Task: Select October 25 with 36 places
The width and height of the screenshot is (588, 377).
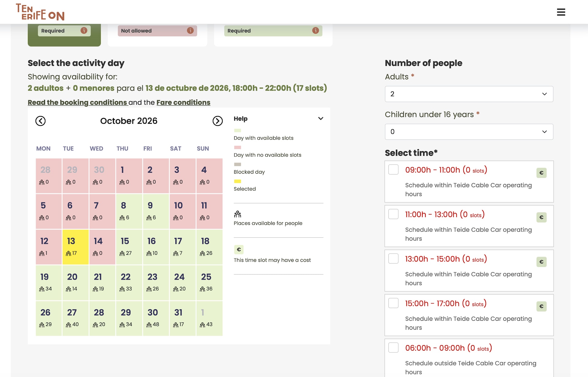Action: [x=209, y=283]
